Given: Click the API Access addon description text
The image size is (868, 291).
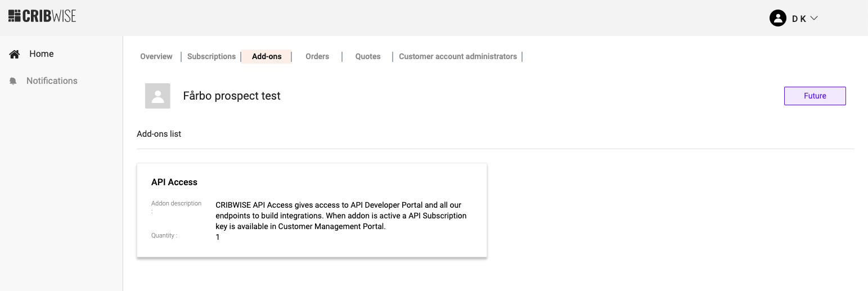Looking at the screenshot, I should pos(341,216).
